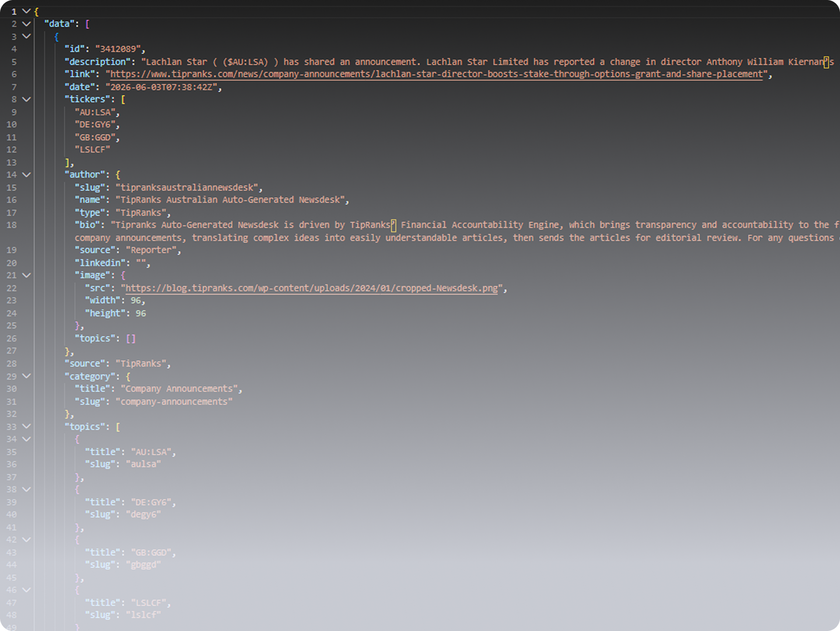The height and width of the screenshot is (631, 840).
Task: Collapse the root object at line 1
Action: 26,11
